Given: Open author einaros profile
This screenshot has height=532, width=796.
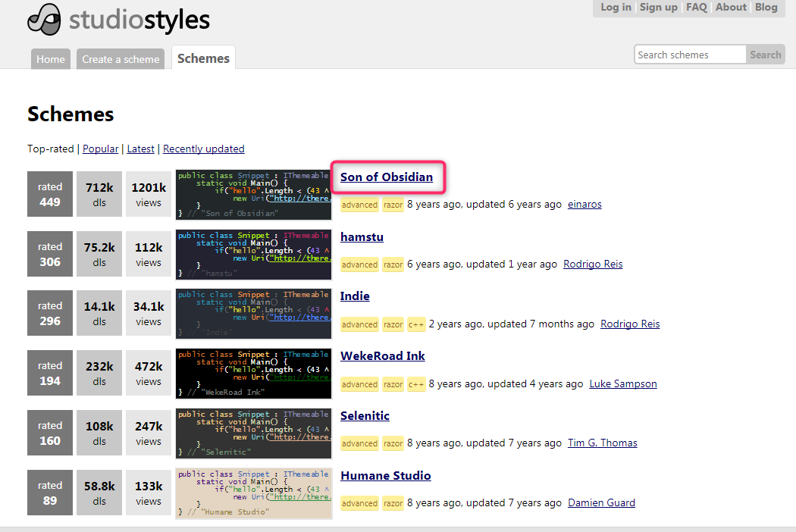Looking at the screenshot, I should 584,205.
